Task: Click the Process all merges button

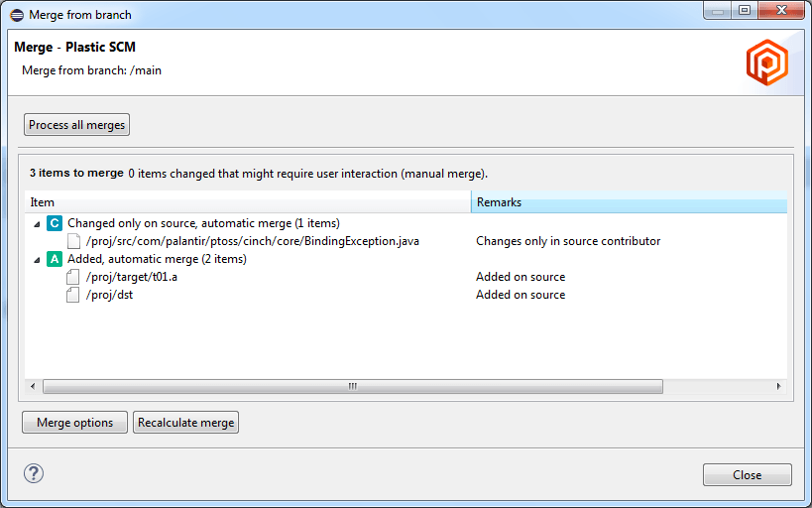Action: [76, 125]
